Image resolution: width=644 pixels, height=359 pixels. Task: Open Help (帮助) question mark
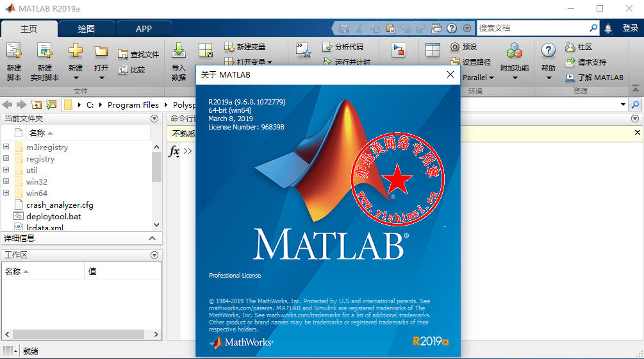pyautogui.click(x=549, y=61)
